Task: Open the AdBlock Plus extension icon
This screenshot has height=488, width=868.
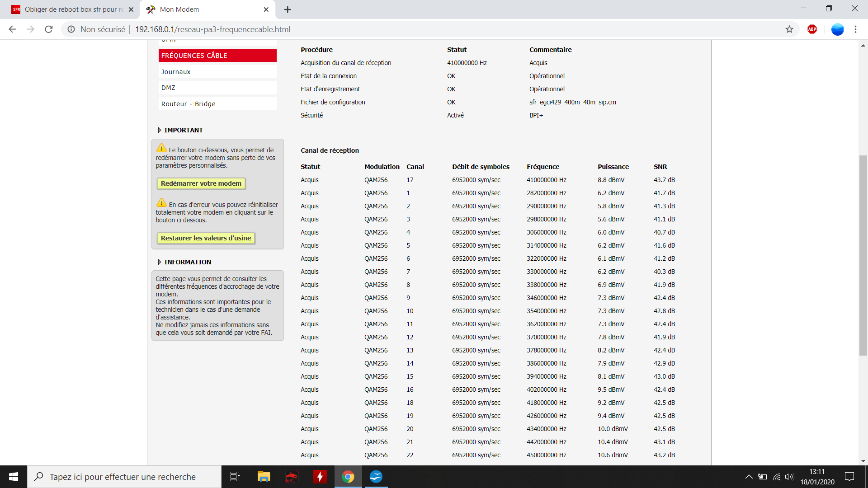Action: tap(812, 29)
